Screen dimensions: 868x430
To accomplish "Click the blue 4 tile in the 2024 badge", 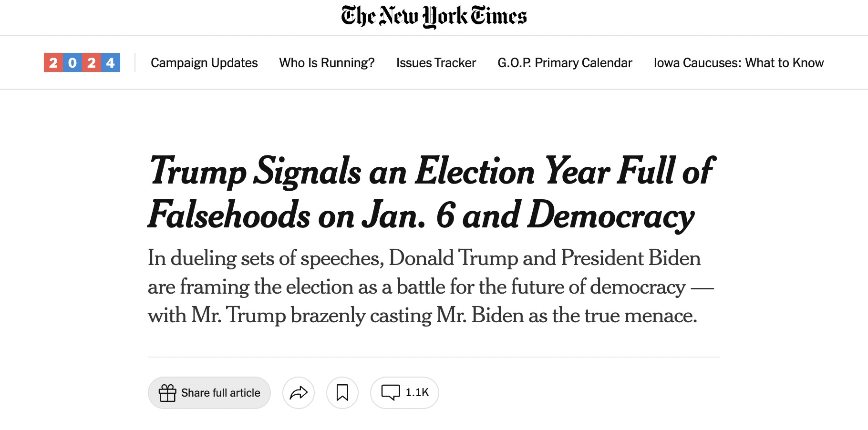I will click(x=111, y=62).
